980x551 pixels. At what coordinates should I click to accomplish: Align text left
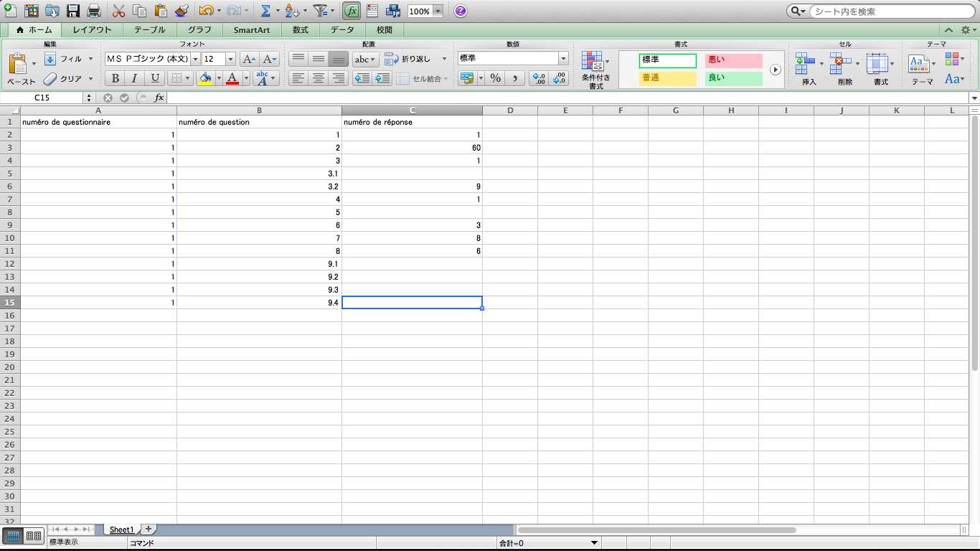click(298, 79)
